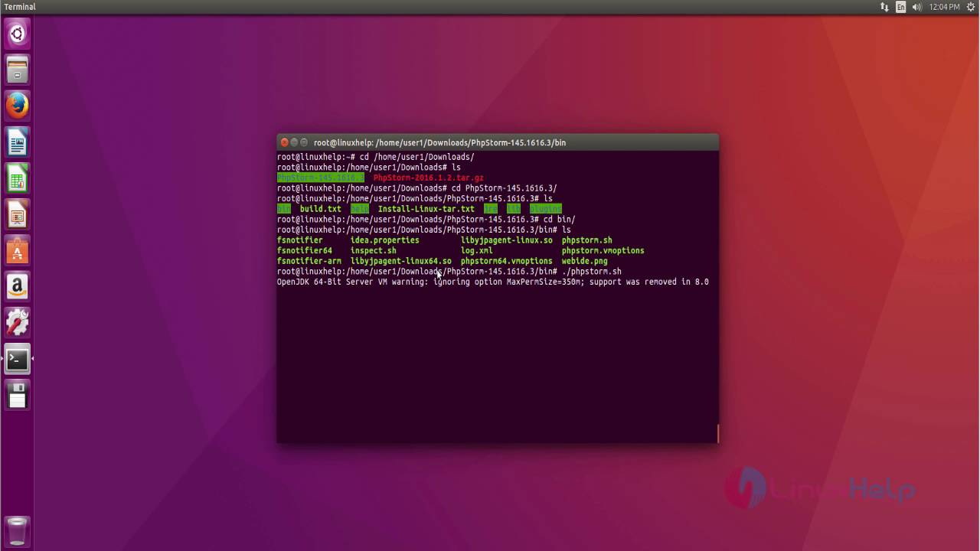This screenshot has height=551, width=980.
Task: Click libyjpagent-linux.so file name
Action: pos(507,240)
